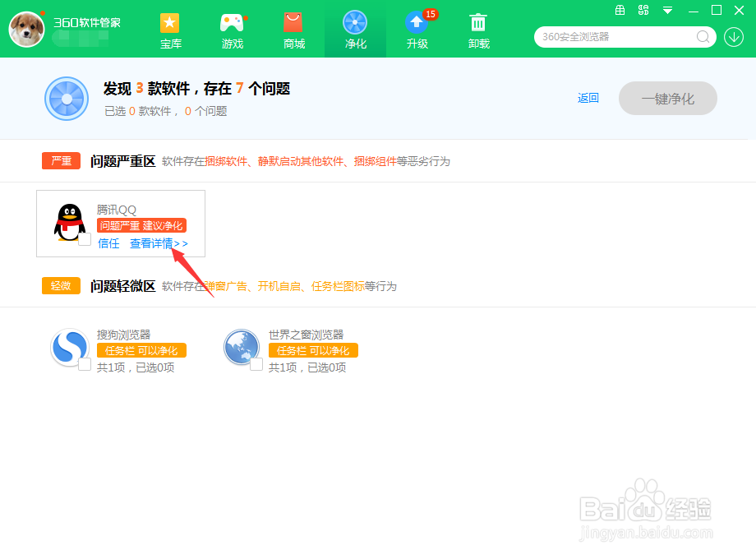Click the 问题严重 建议净化 label

(141, 226)
